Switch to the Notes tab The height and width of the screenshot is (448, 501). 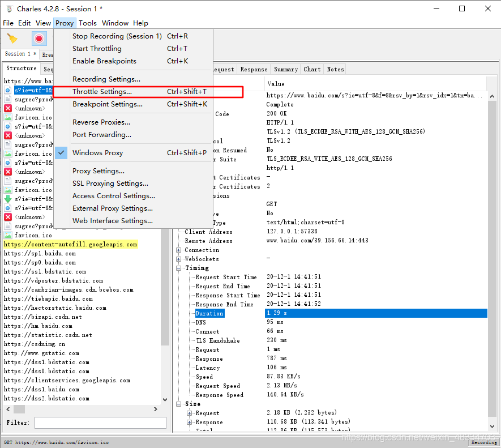click(335, 70)
